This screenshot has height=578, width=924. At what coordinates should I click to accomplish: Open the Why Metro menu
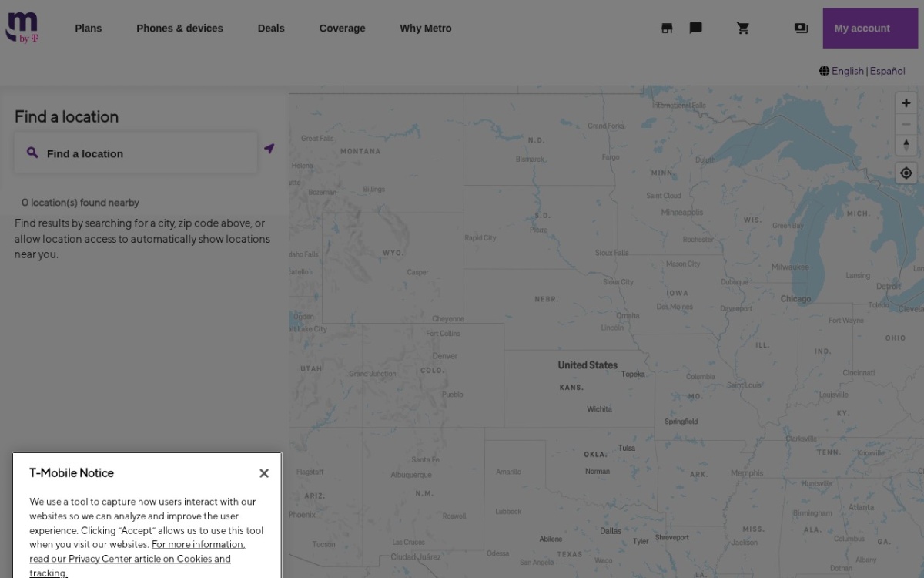pos(426,29)
